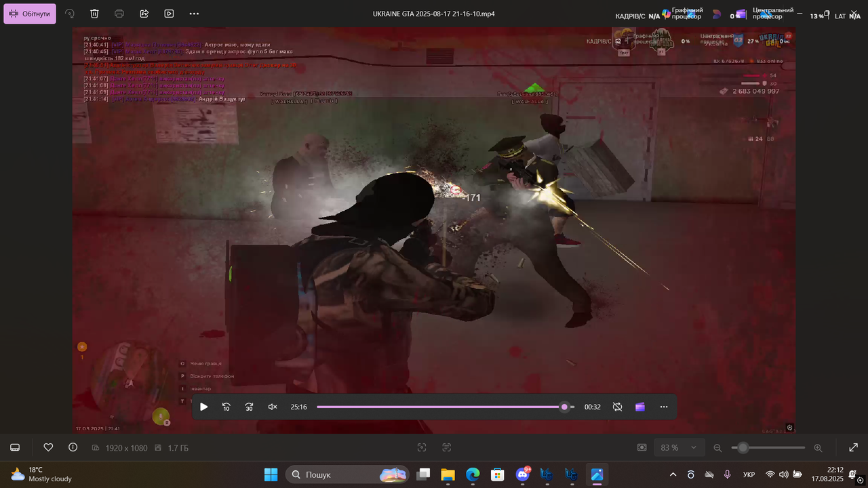Mark the video as favorite with heart icon
Screen dimensions: 868x488
point(48,447)
